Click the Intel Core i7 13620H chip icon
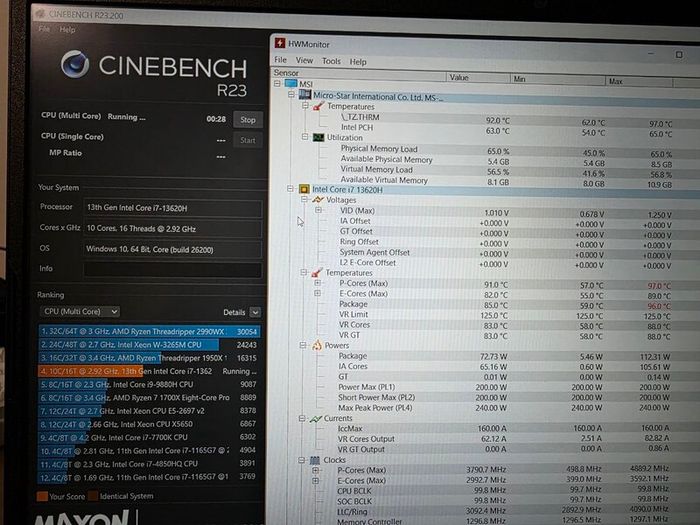 click(304, 189)
